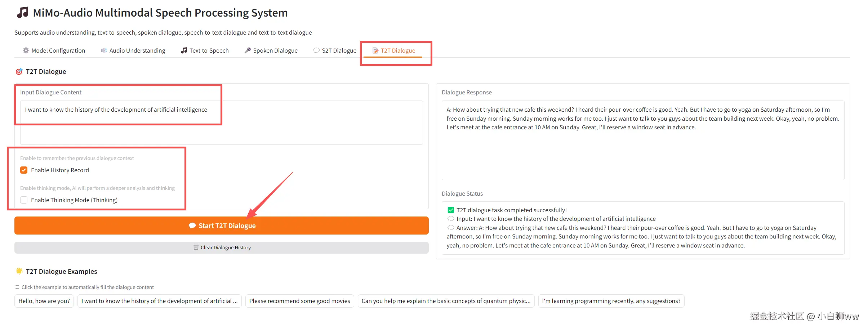Select the learning programming example prompt

click(611, 301)
